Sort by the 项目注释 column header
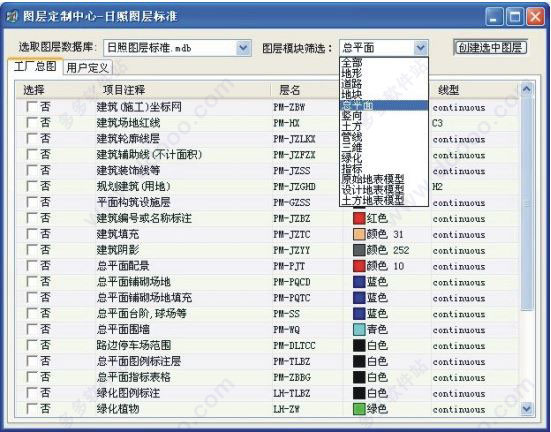 182,90
